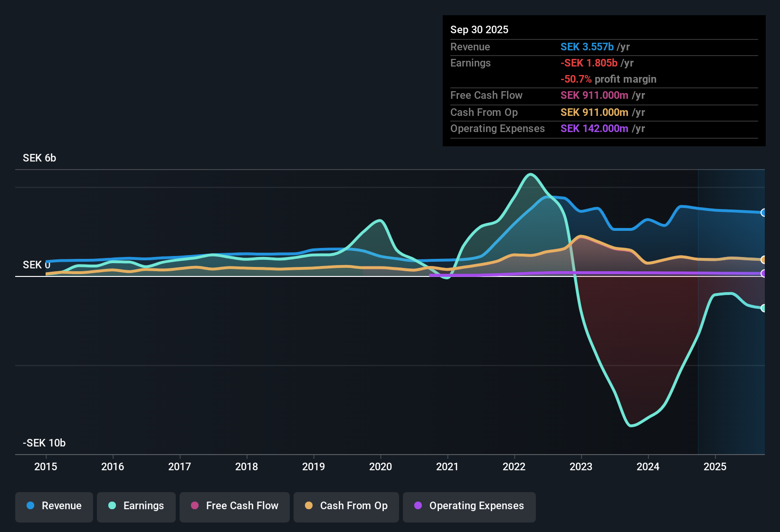
Task: Select the 2025 year label
Action: point(716,467)
